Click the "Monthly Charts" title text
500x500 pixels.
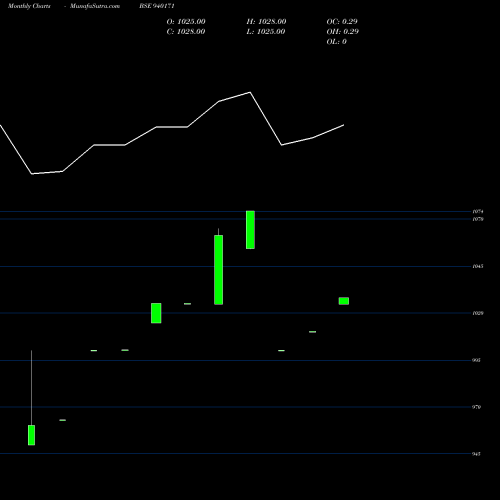29,6
